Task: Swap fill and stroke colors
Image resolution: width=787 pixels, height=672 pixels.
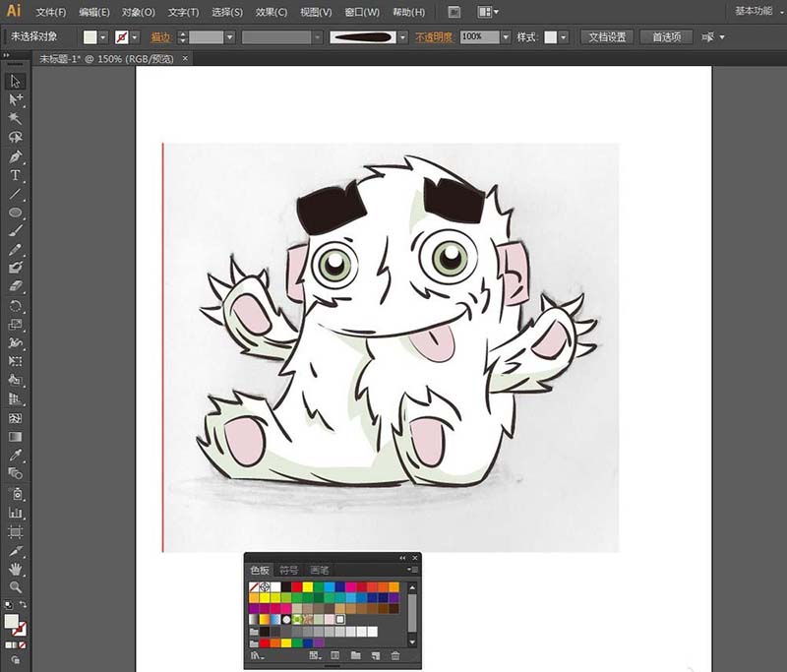Action: (x=23, y=604)
